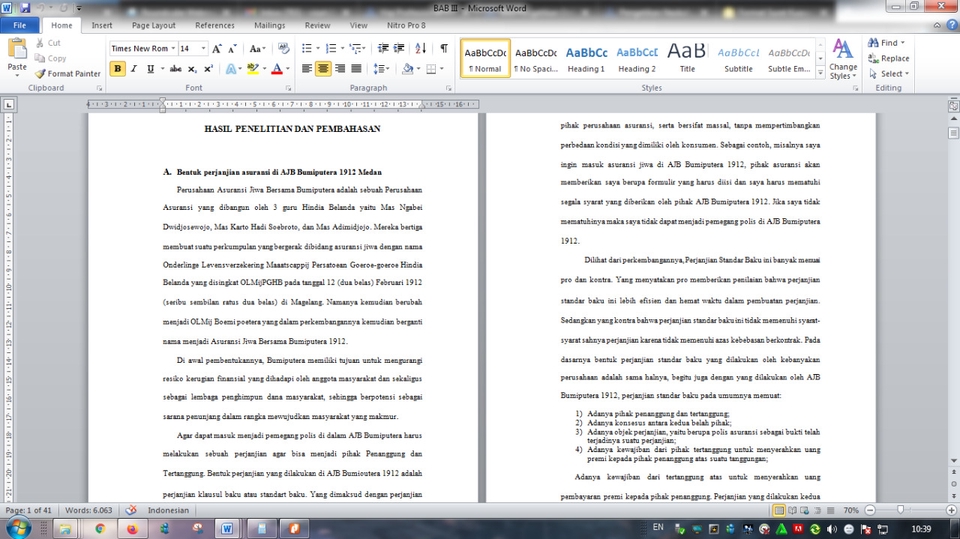Open Firefox from the taskbar
This screenshot has width=960, height=539.
pos(132,529)
